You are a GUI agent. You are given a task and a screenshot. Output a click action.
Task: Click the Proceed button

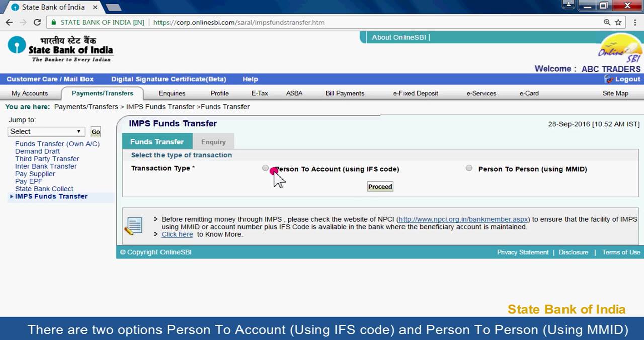coord(380,187)
